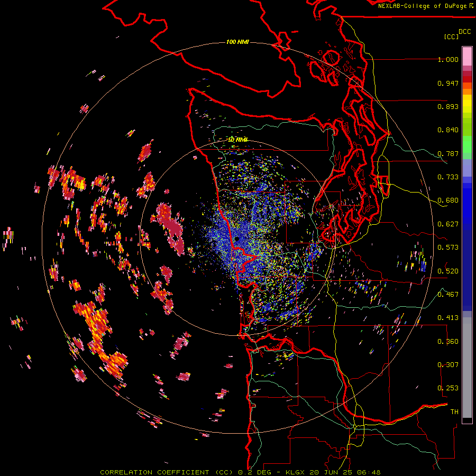Viewport: 476px width, 476px height.
Task: Click the gray bottom segment of color bar
Action: (x=467, y=368)
